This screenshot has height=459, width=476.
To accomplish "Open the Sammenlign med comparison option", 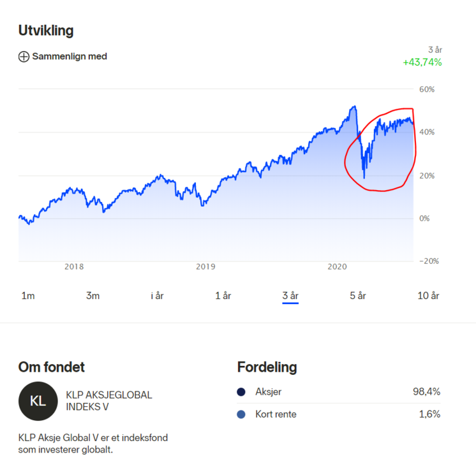I will pyautogui.click(x=63, y=57).
